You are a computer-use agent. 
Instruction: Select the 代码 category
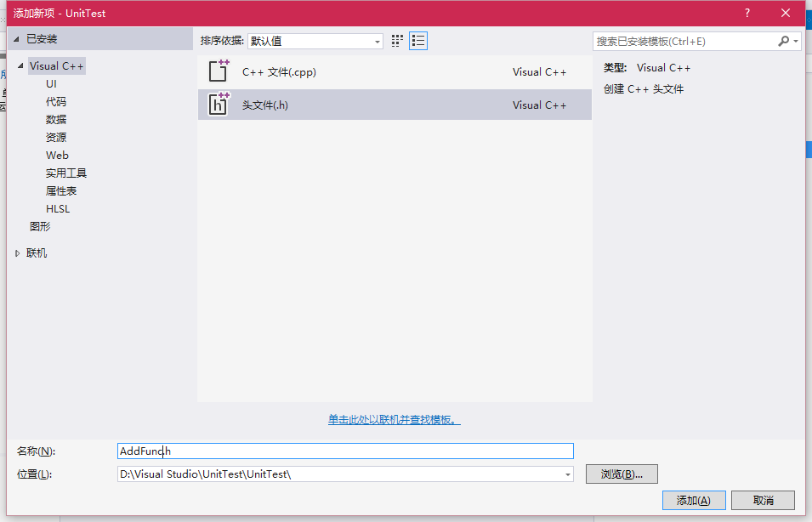[x=56, y=102]
